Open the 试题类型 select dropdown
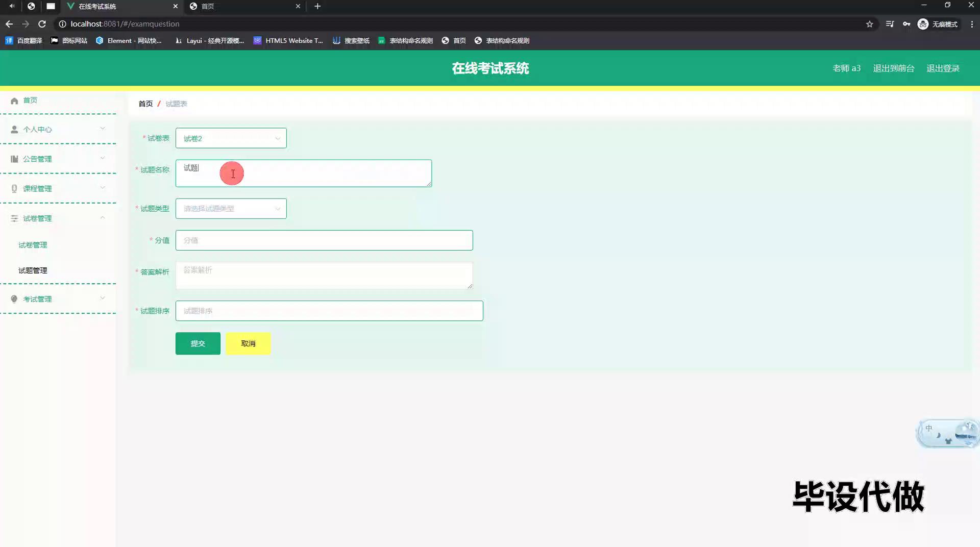This screenshot has height=547, width=980. [x=231, y=209]
